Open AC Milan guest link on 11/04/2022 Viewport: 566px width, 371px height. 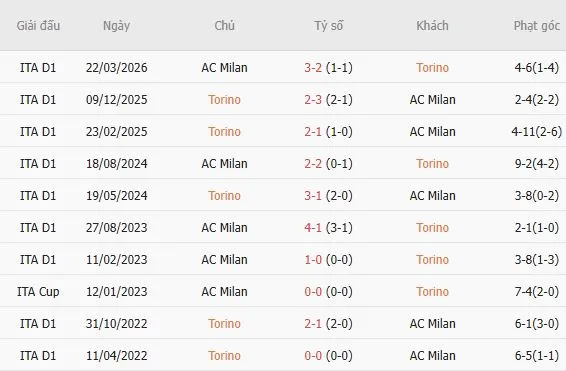(x=432, y=356)
